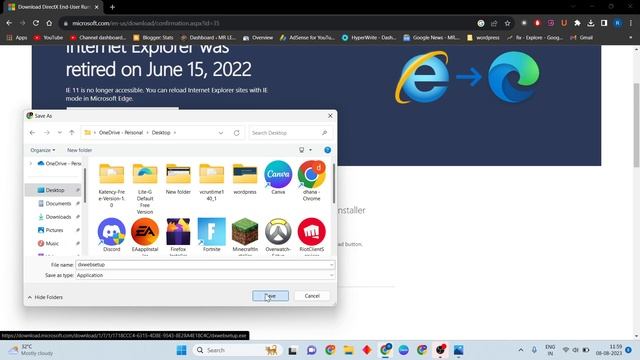Click the Back arrow in the Save As dialog
Image resolution: width=640 pixels, height=360 pixels.
[x=32, y=133]
